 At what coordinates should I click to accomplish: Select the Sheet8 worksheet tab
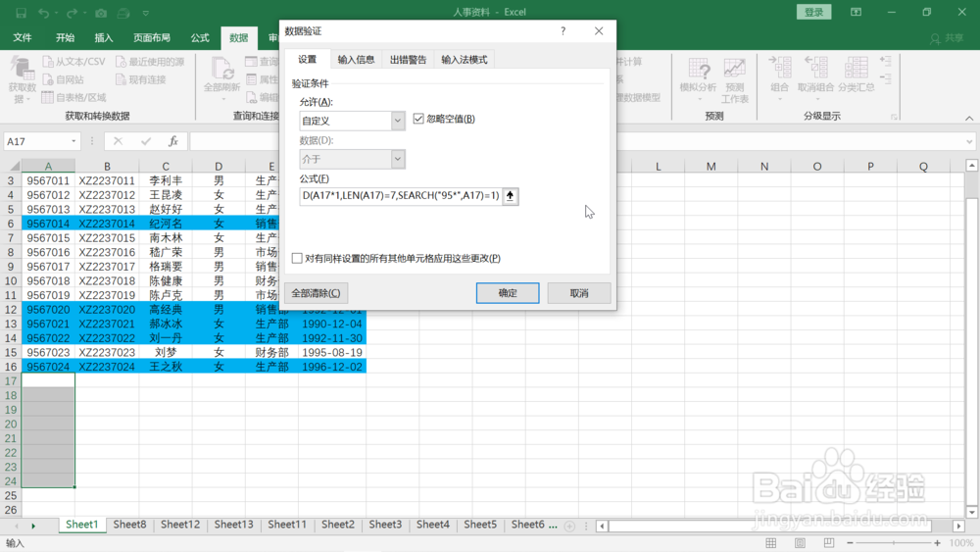coord(129,525)
